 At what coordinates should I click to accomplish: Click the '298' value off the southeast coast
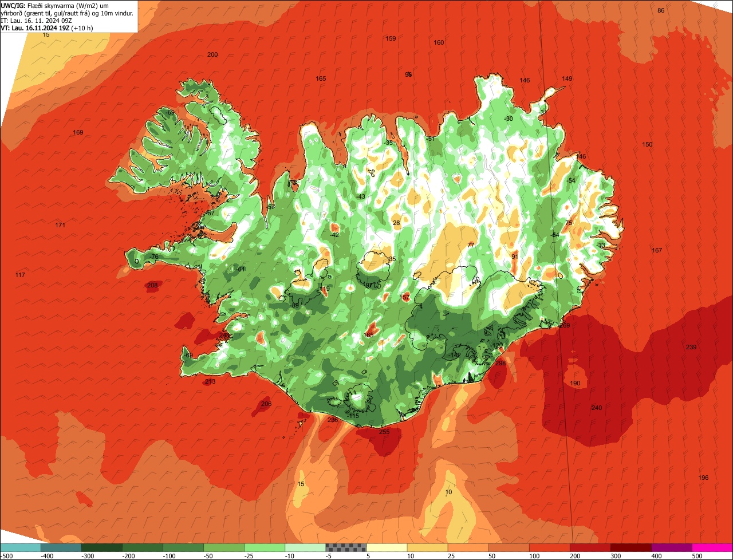[501, 364]
